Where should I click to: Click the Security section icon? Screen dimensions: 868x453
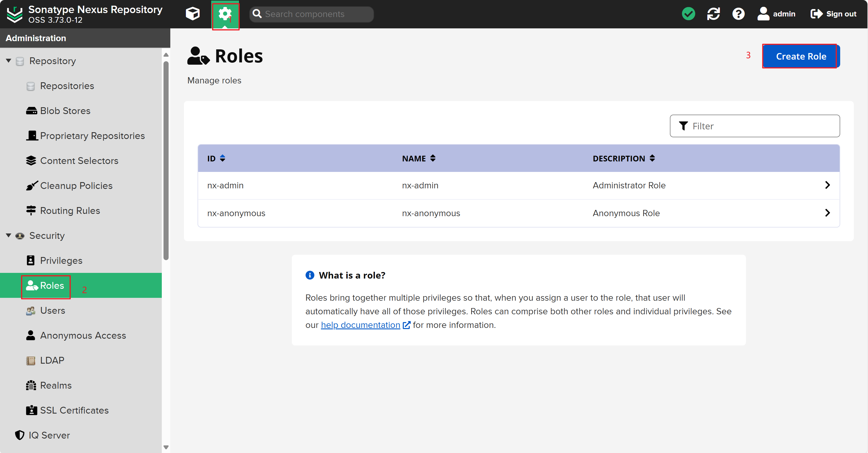pos(20,236)
